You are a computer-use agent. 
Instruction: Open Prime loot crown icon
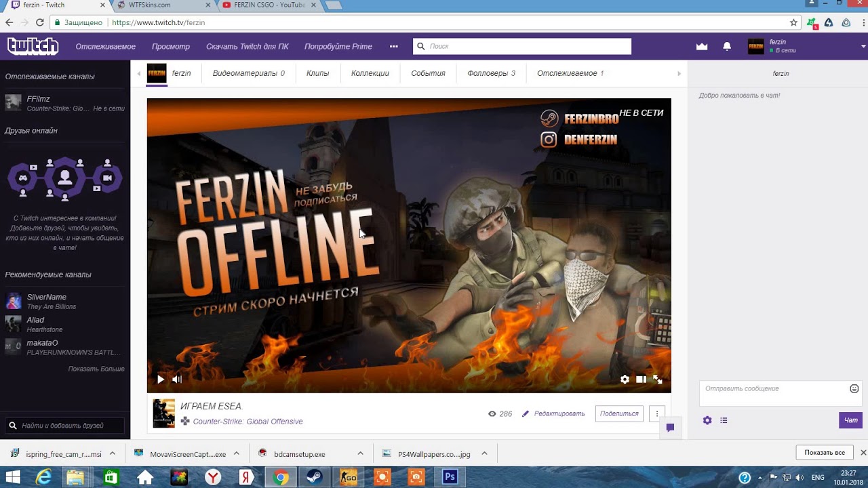pyautogui.click(x=702, y=46)
